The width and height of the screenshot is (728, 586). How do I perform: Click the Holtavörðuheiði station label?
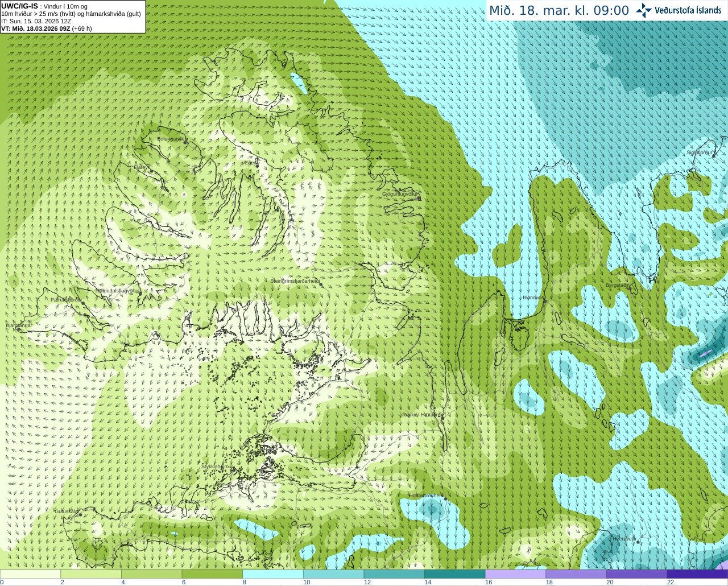pyautogui.click(x=426, y=496)
